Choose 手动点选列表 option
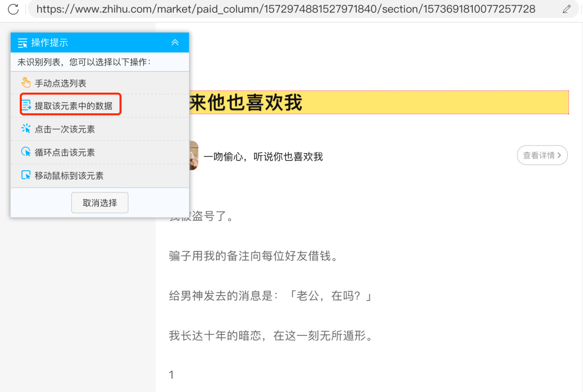 [x=100, y=83]
